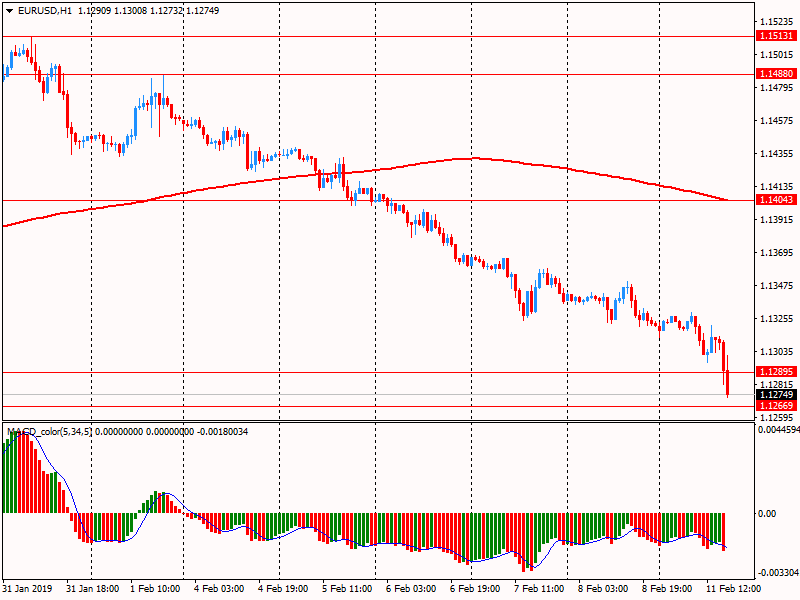Click the chart menu triangle beside EURUSD,H1
Viewport: 800px width, 600px height.
[x=9, y=11]
